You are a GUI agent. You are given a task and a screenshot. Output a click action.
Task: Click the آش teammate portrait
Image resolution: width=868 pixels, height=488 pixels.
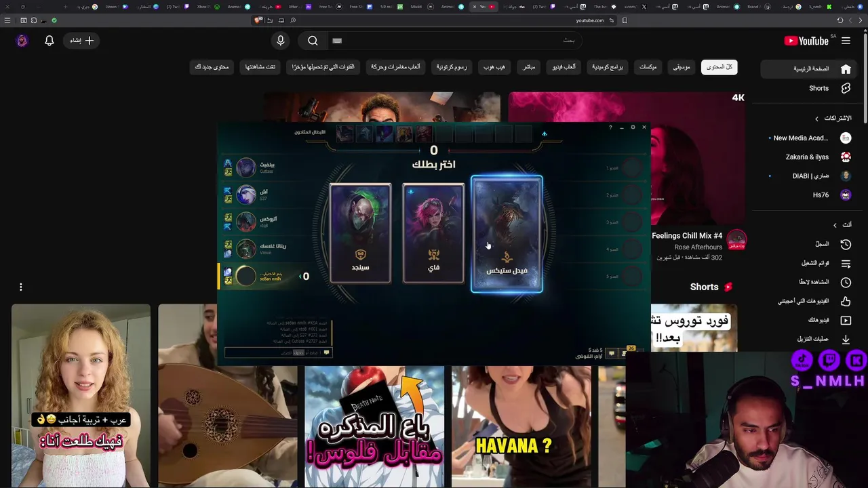coord(246,195)
